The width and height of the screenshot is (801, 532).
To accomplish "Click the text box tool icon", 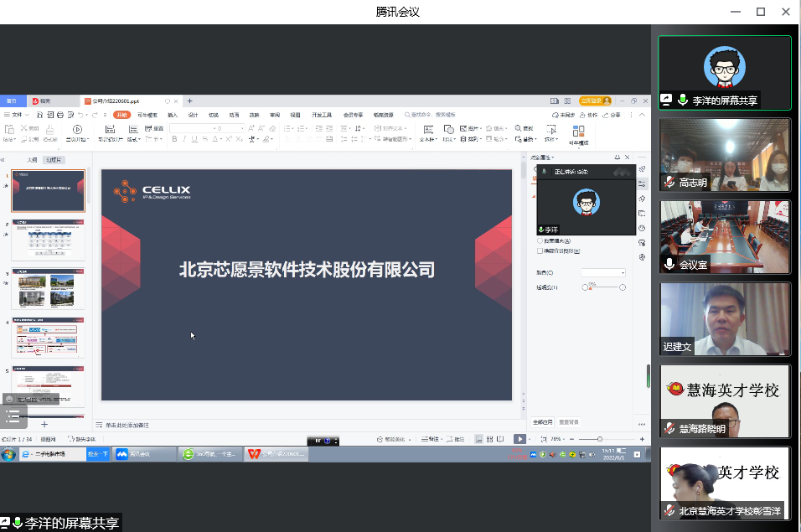I will pos(428,130).
